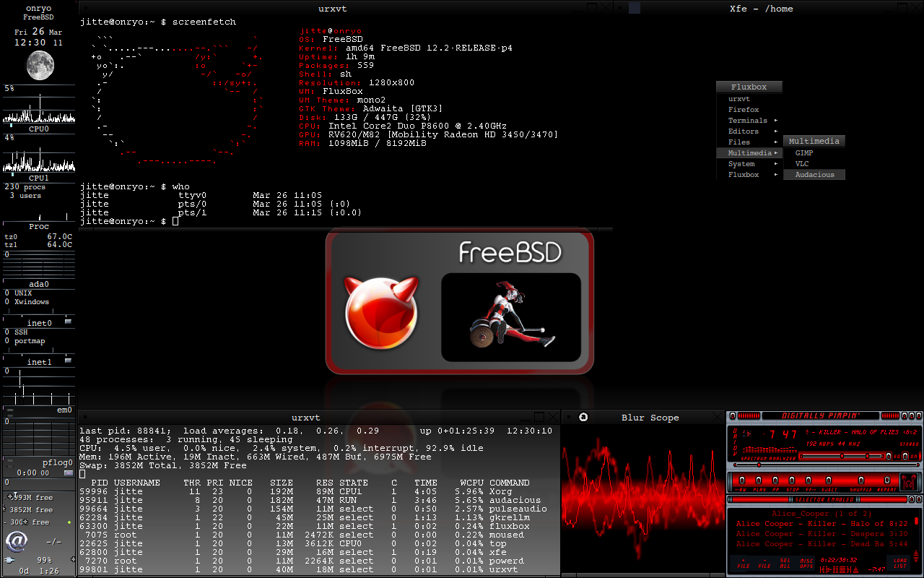Click the playlist window shade button
This screenshot has width=924, height=578.
click(912, 499)
